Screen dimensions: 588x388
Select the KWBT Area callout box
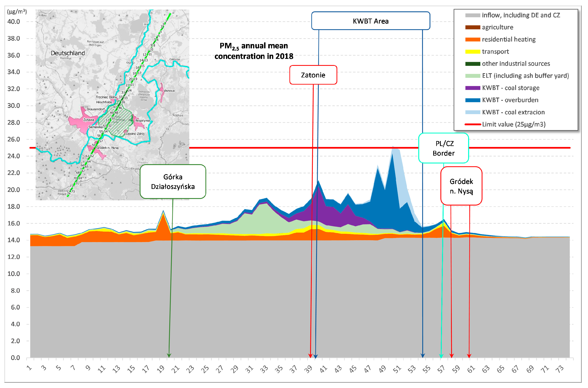pos(371,21)
